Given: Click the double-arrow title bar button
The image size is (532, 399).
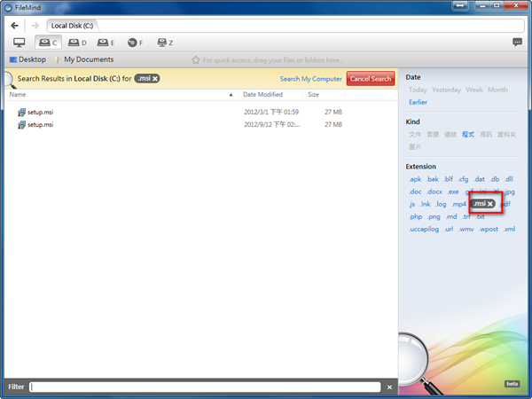Looking at the screenshot, I should coord(460,6).
